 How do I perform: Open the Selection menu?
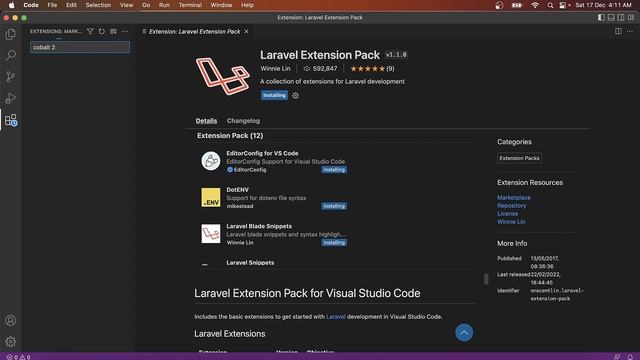click(98, 5)
